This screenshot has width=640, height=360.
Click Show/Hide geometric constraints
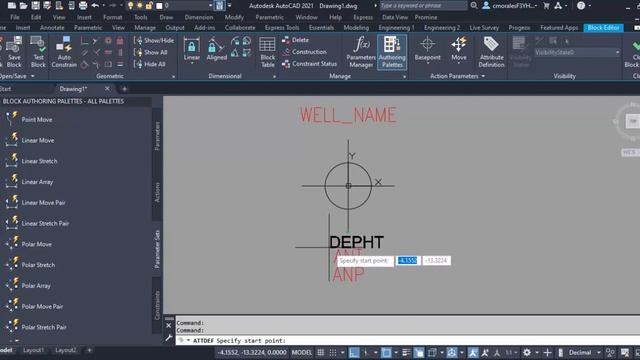[x=154, y=40]
